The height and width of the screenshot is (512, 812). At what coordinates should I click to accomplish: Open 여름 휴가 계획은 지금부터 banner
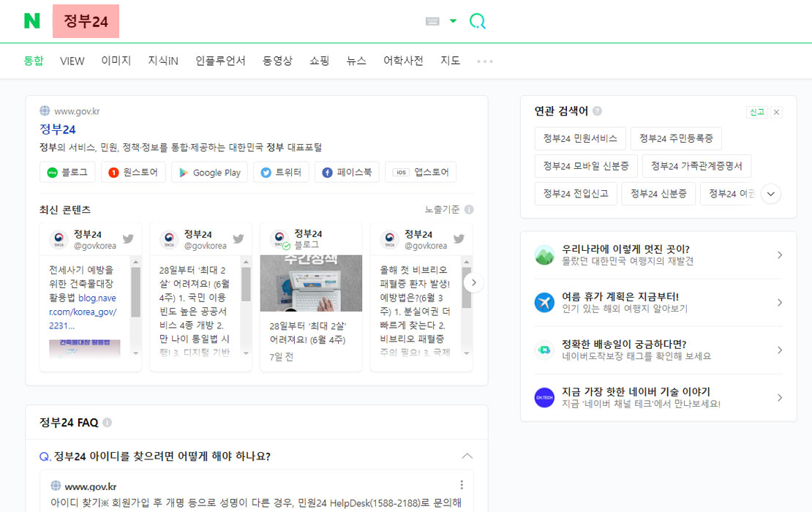[x=658, y=302]
